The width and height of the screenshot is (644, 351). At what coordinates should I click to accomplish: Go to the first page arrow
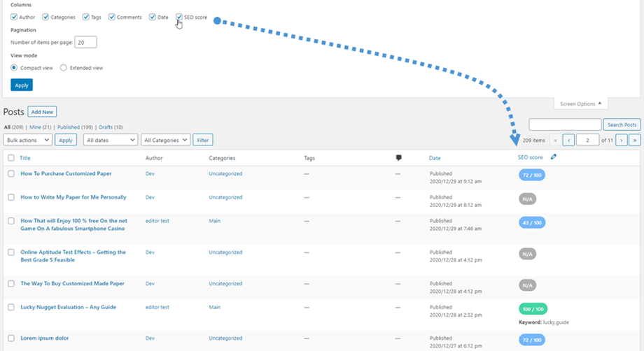tap(555, 140)
